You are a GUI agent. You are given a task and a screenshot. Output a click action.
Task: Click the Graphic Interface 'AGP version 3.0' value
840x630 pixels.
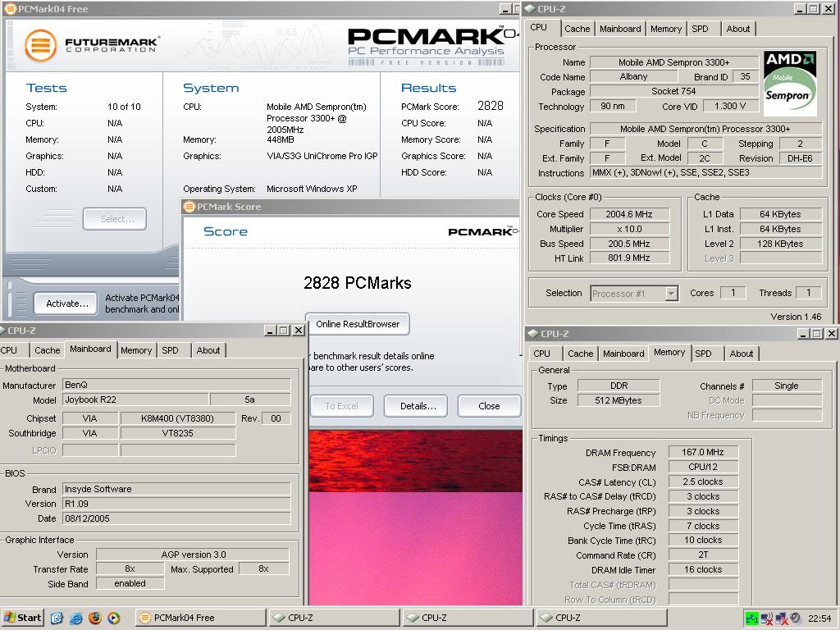[x=193, y=555]
